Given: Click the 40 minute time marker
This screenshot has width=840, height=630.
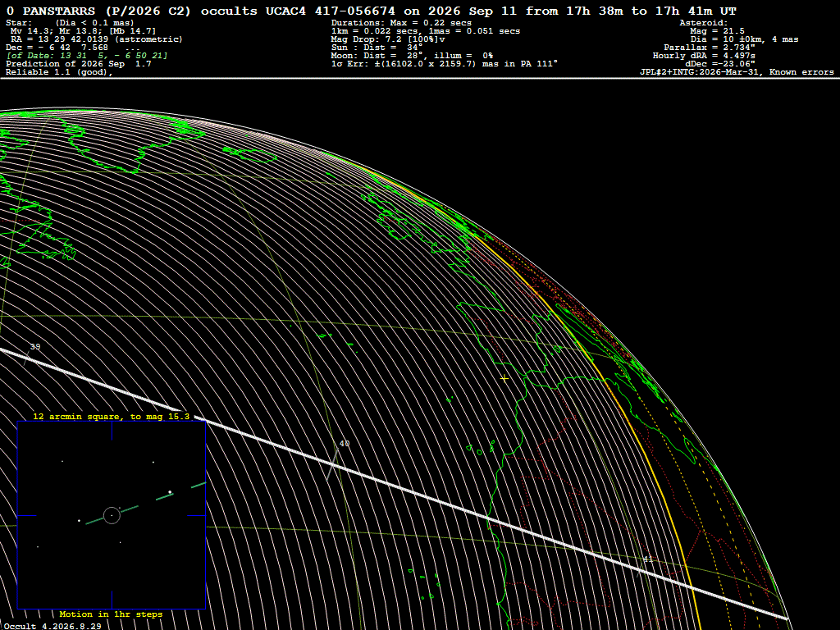Looking at the screenshot, I should tap(345, 444).
